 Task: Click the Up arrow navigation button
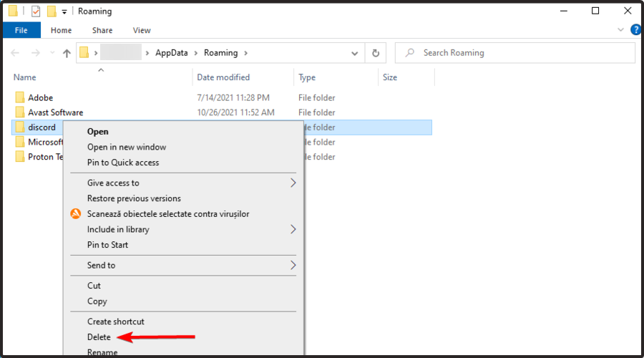(67, 53)
